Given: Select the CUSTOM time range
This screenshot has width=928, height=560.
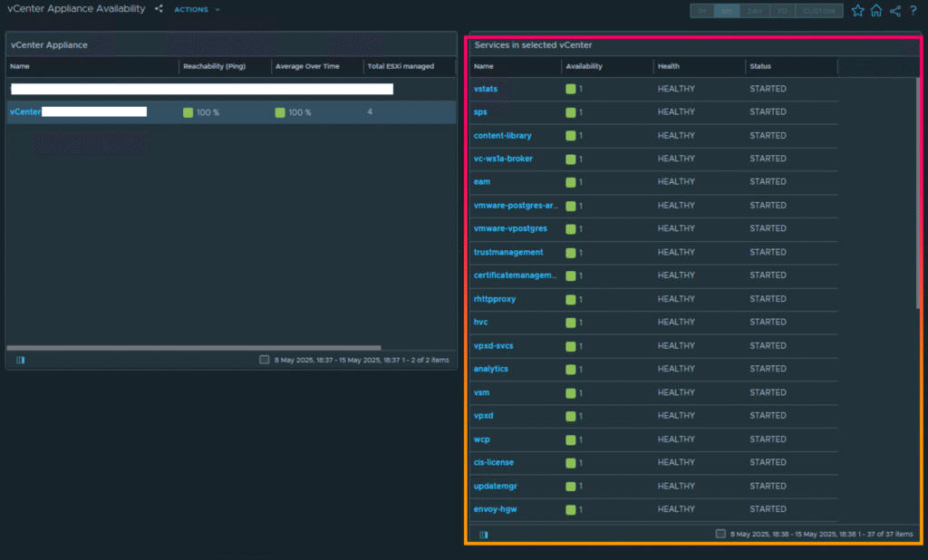Looking at the screenshot, I should pos(819,11).
